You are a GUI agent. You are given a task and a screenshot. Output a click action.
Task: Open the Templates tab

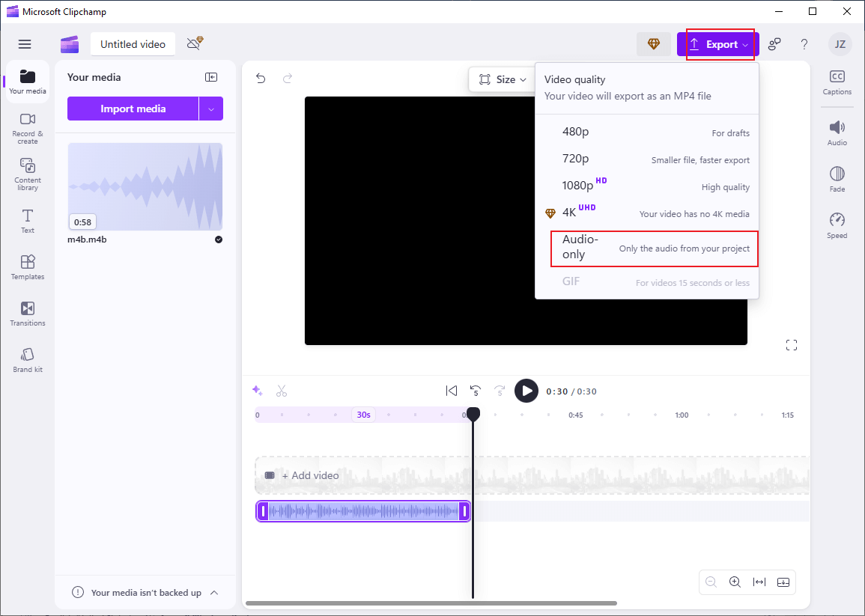[28, 267]
